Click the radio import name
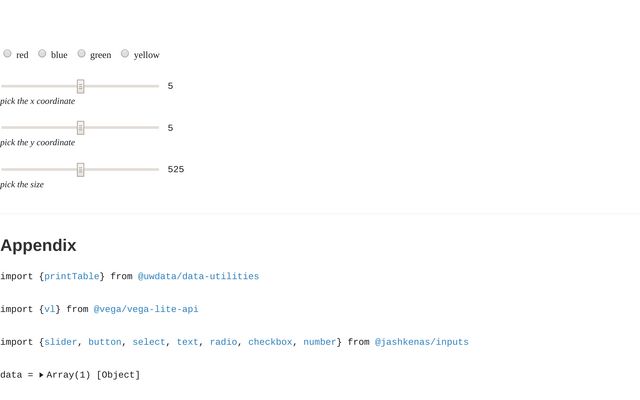Image resolution: width=640 pixels, height=400 pixels. click(x=223, y=342)
